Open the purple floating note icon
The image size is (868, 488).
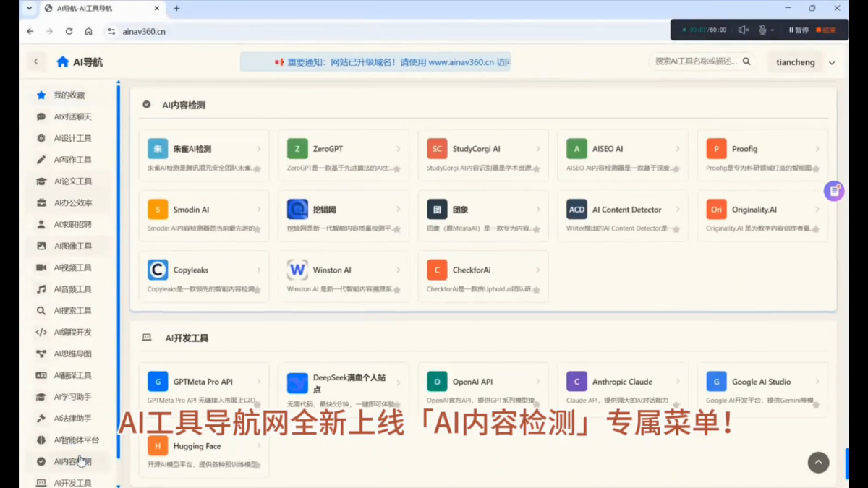point(834,191)
